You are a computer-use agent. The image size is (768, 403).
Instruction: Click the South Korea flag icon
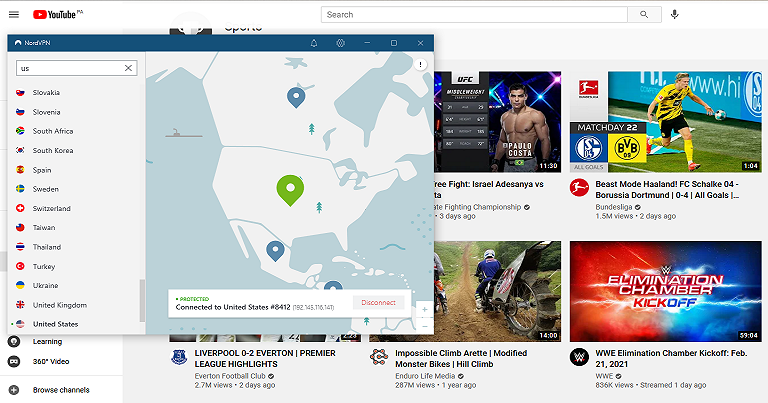coord(20,150)
